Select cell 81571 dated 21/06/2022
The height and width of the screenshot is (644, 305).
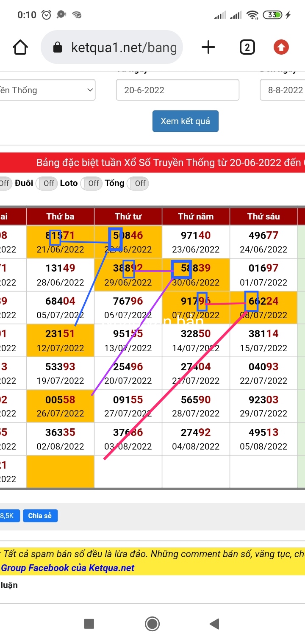[x=60, y=242]
